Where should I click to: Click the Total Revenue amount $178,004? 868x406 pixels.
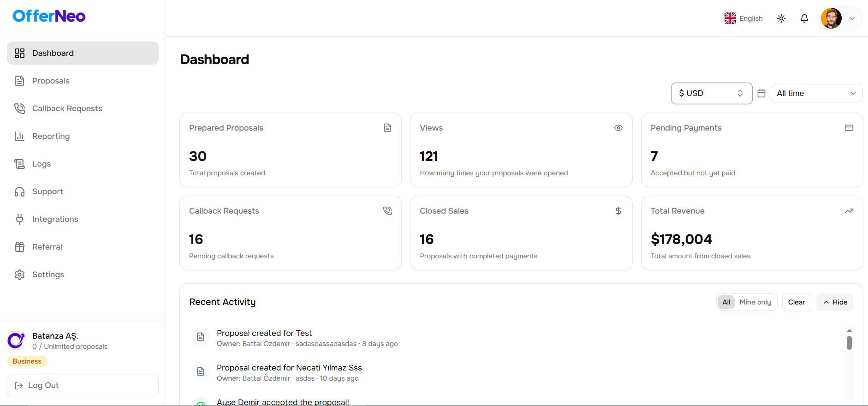pos(681,239)
